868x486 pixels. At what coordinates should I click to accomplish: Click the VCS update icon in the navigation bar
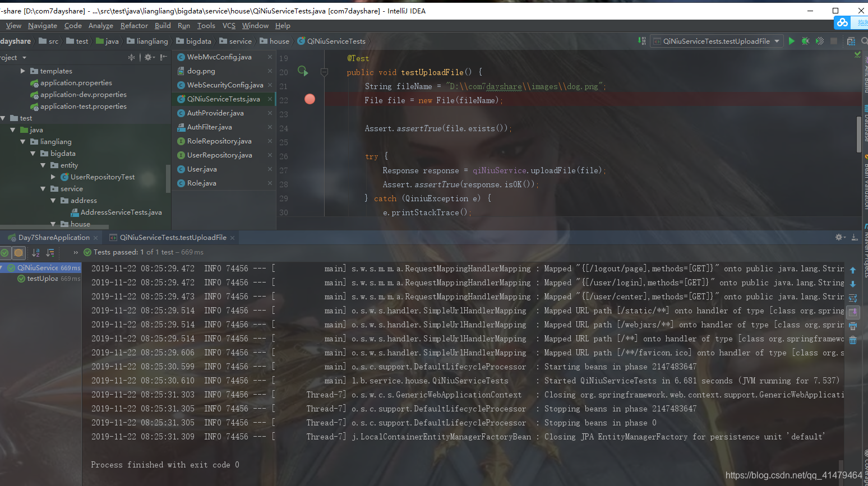pos(641,41)
